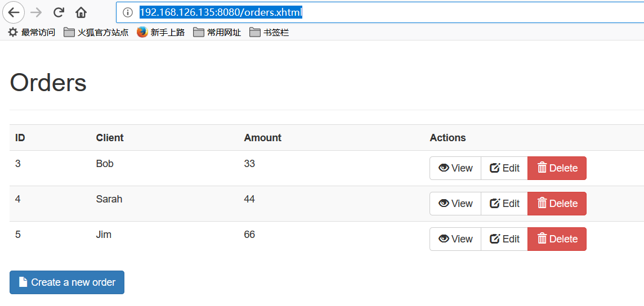
Task: Select the client name Sarah
Action: click(x=109, y=199)
